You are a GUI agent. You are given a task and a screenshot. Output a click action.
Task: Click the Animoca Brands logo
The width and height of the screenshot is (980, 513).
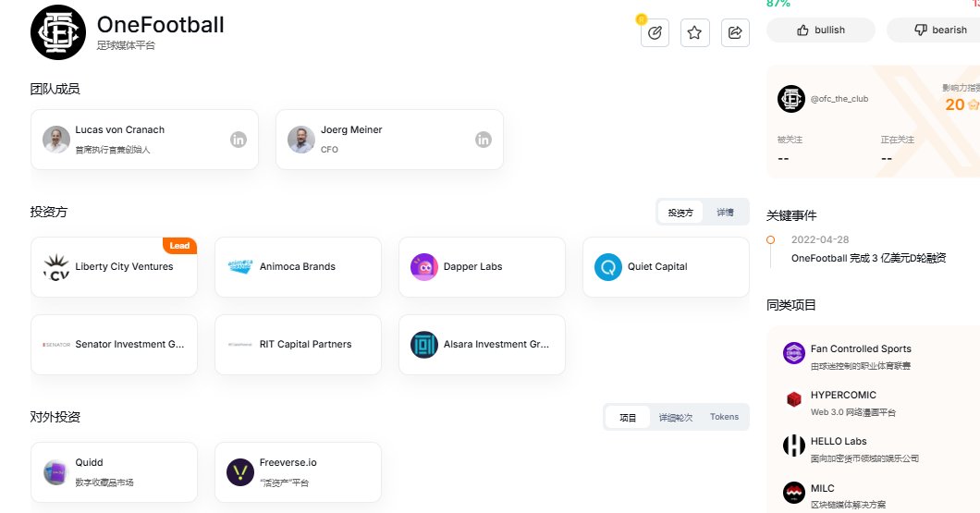(240, 267)
